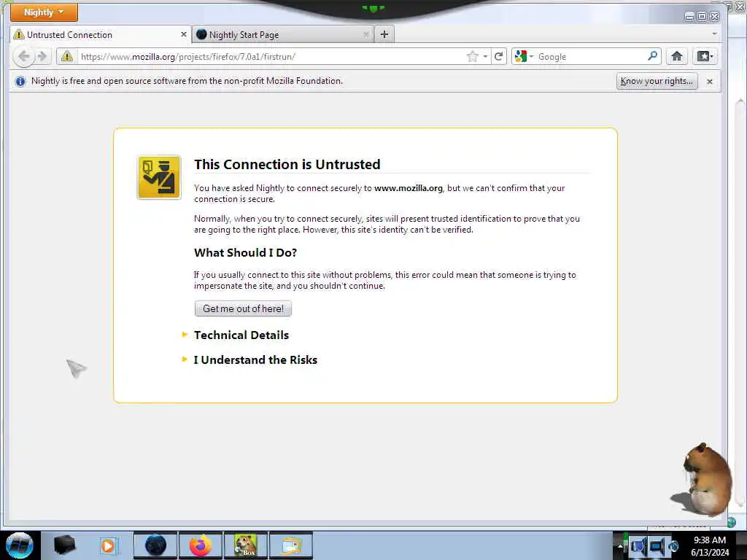Click the passport officer warning icon
This screenshot has width=747, height=560.
pos(159,177)
